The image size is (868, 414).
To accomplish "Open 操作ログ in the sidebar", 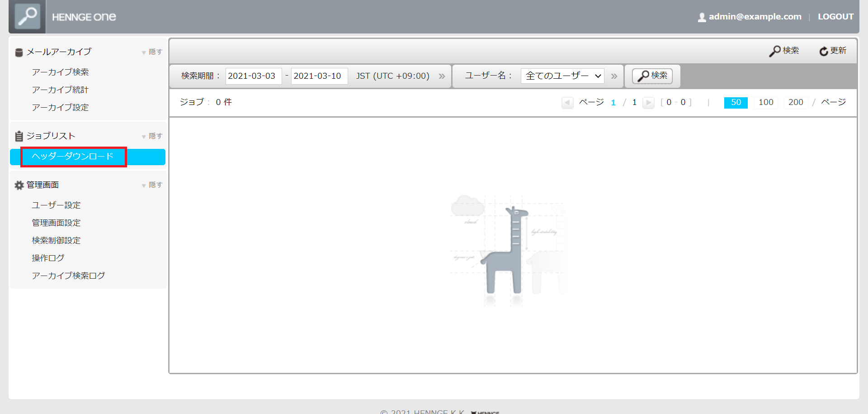I will coord(48,258).
